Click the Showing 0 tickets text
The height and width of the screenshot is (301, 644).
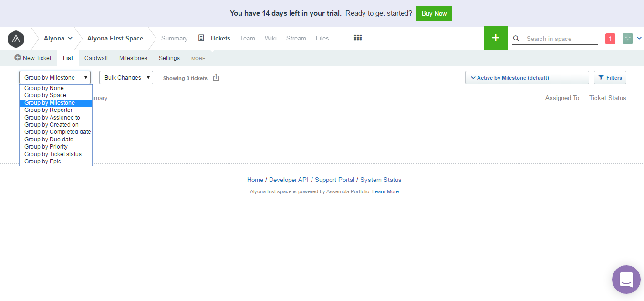[185, 78]
